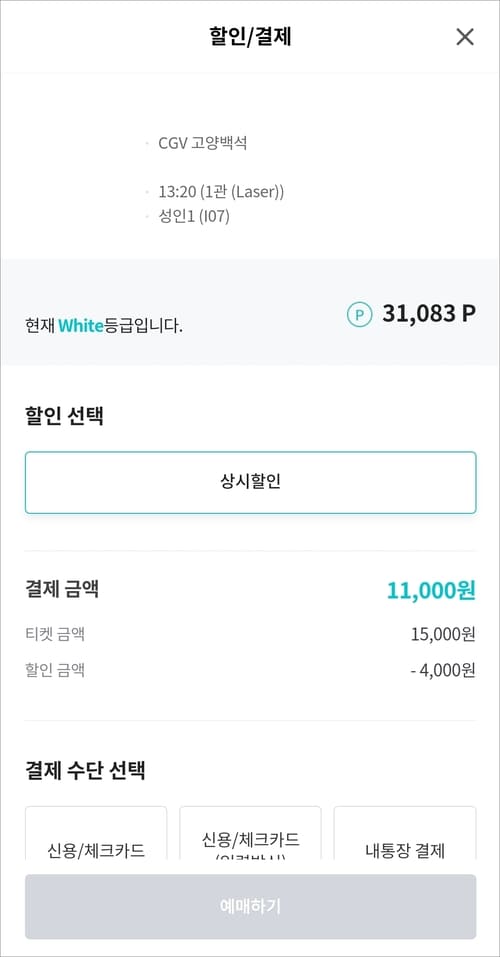Image resolution: width=500 pixels, height=957 pixels.
Task: Tap the 성인1 (I07) seat info
Action: coord(194,216)
